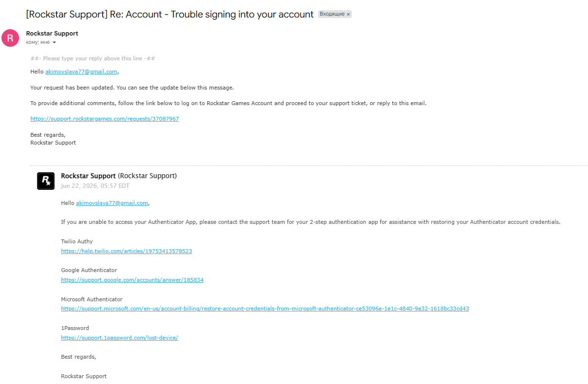Viewport: 588px width, 384px height.
Task: Click the email subject line title
Action: coord(170,15)
